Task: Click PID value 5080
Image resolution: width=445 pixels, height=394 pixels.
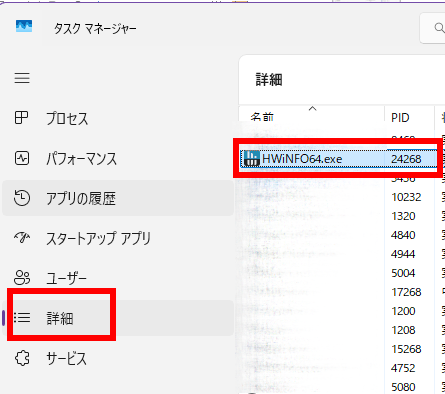Action: [x=403, y=387]
